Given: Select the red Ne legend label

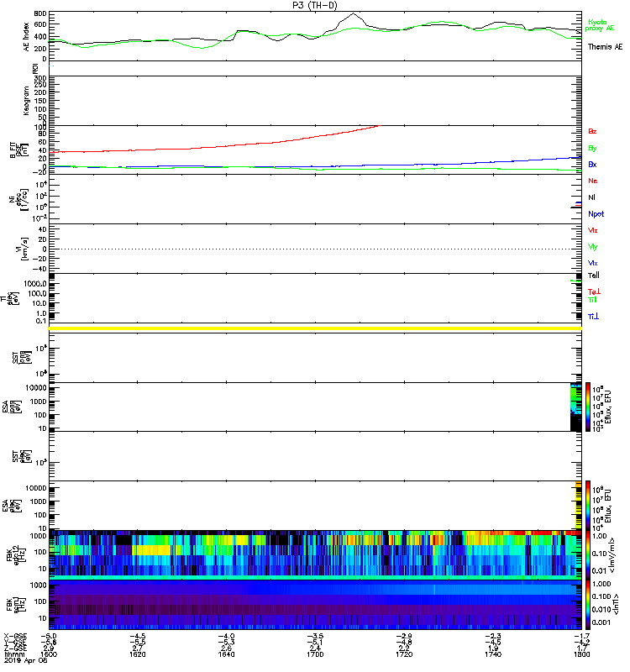Looking at the screenshot, I should pyautogui.click(x=593, y=181).
